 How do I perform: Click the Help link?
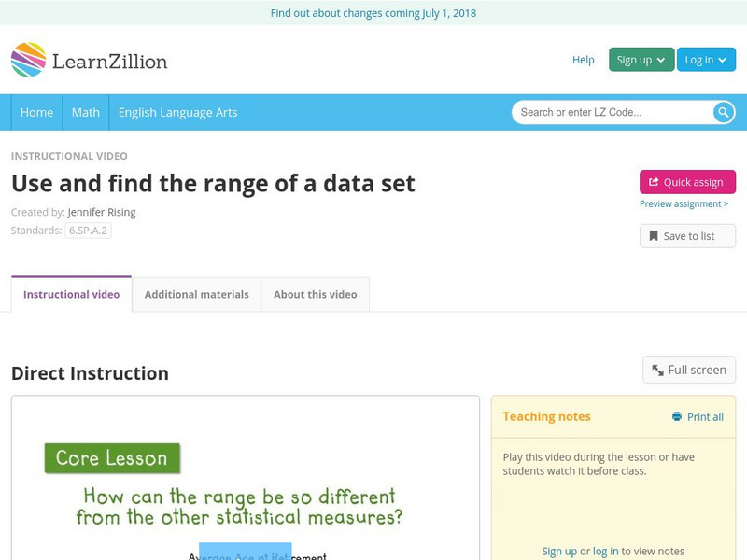coord(583,60)
